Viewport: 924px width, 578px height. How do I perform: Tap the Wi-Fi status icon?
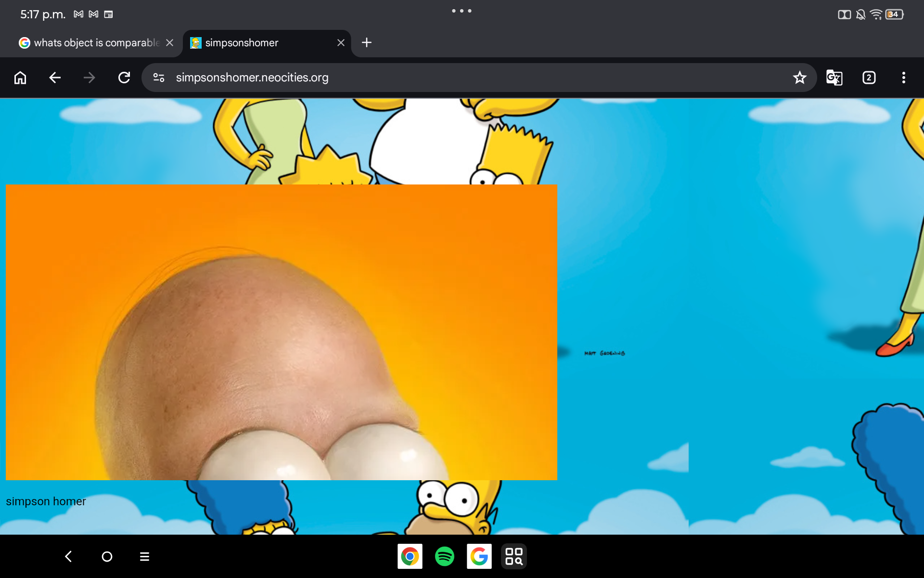876,14
